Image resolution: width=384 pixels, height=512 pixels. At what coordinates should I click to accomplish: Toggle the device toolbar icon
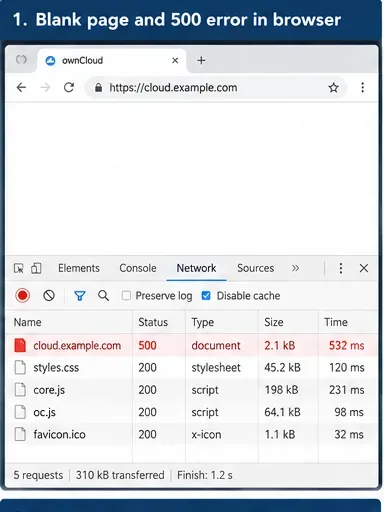pos(36,268)
